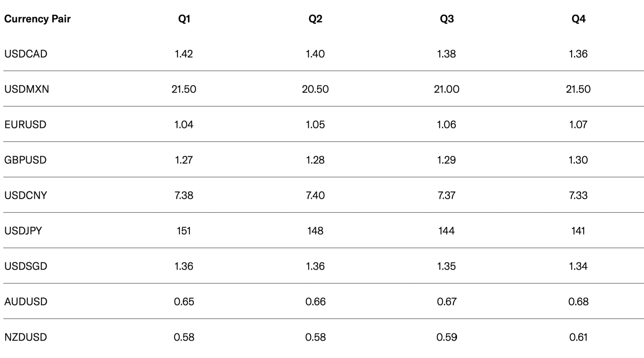Select the GBPUSD Q4 value 1.30
The image size is (644, 358).
click(578, 160)
